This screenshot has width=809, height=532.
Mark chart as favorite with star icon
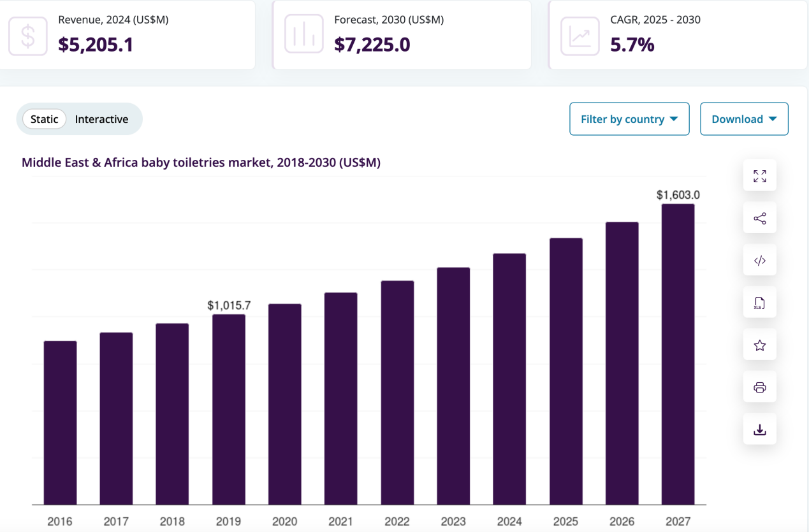[x=759, y=345]
